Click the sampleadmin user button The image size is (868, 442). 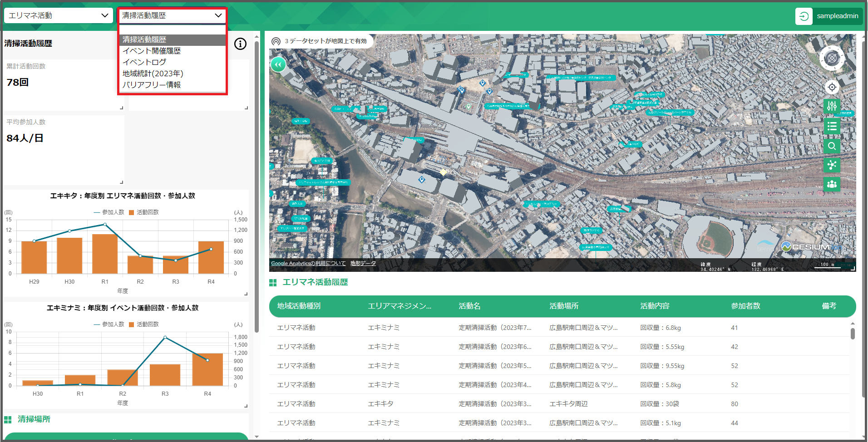point(837,16)
